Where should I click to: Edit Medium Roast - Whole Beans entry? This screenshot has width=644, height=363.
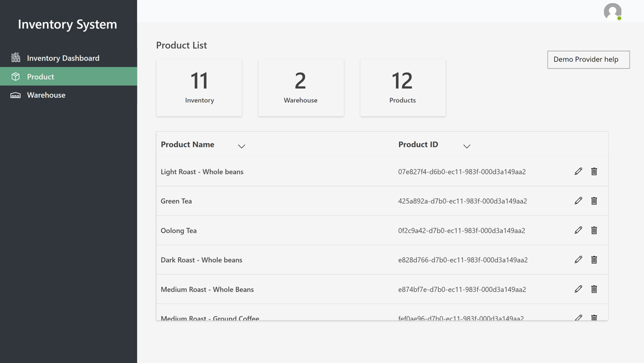(578, 290)
